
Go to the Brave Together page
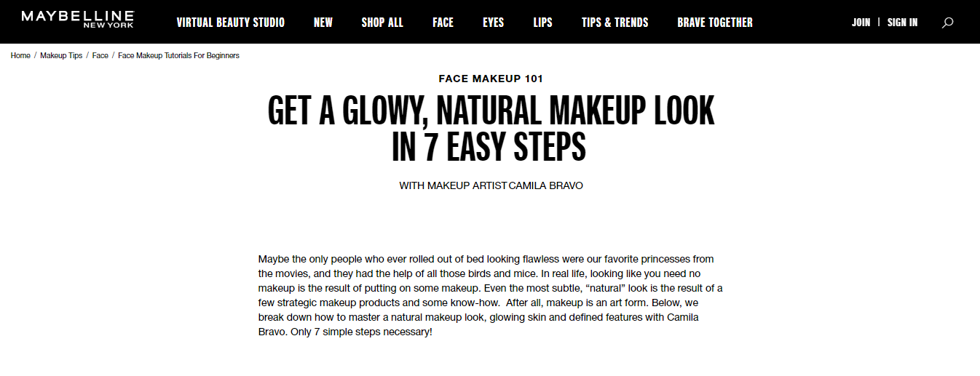(x=715, y=23)
